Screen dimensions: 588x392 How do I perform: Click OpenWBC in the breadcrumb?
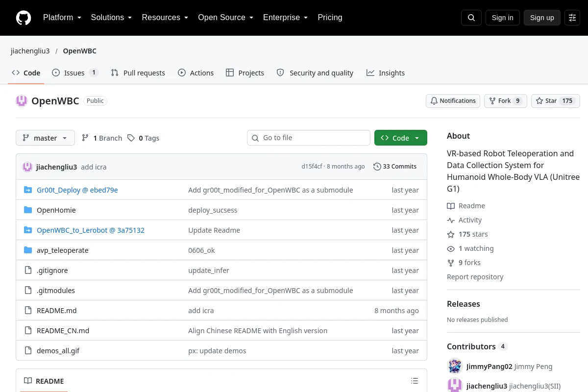coord(80,51)
